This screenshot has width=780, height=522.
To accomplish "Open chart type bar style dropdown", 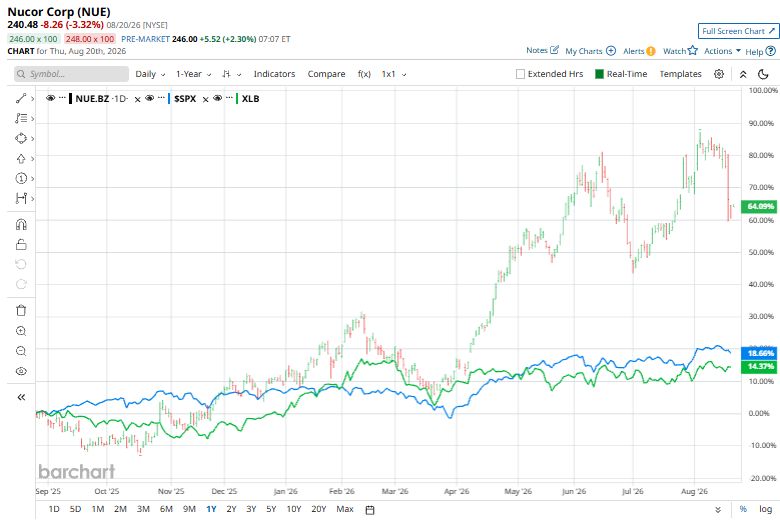I will click(x=232, y=74).
